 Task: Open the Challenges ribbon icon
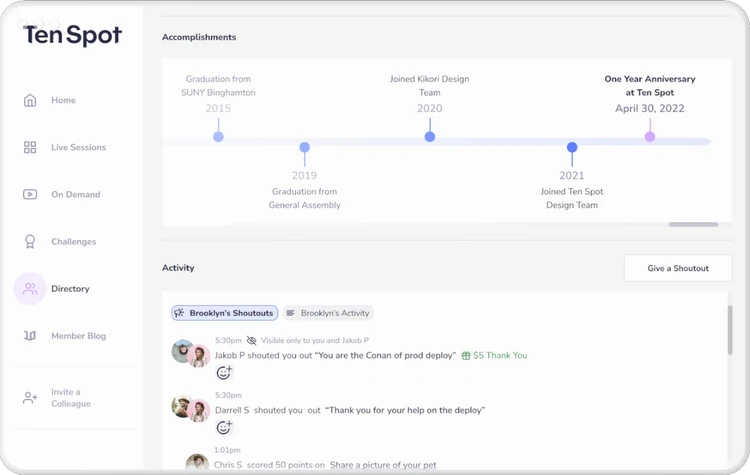pos(30,242)
